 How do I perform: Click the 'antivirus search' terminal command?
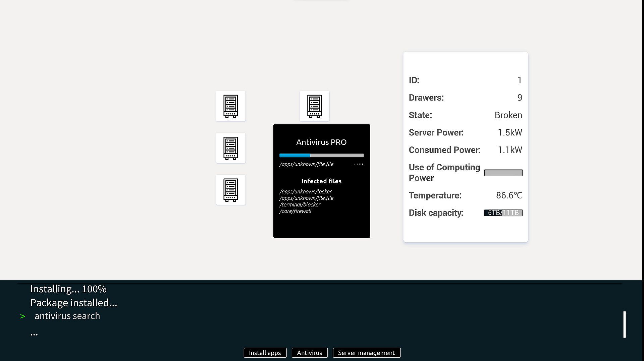[x=67, y=316]
